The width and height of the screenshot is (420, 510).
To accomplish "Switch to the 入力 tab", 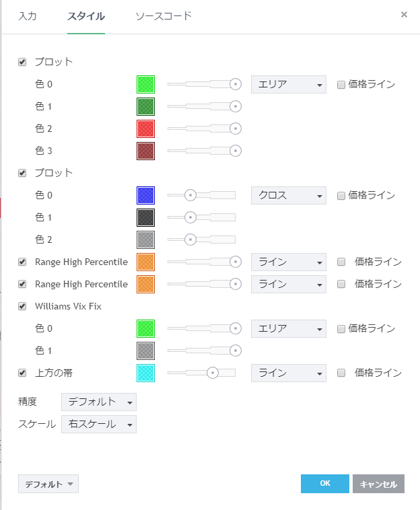I will [28, 15].
